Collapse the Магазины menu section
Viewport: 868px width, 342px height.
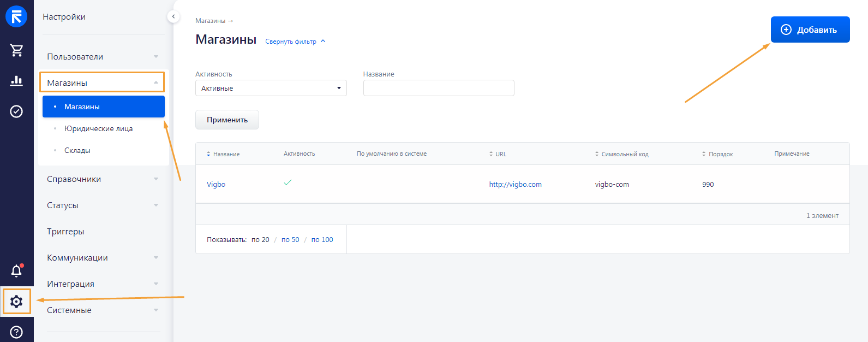[102, 83]
